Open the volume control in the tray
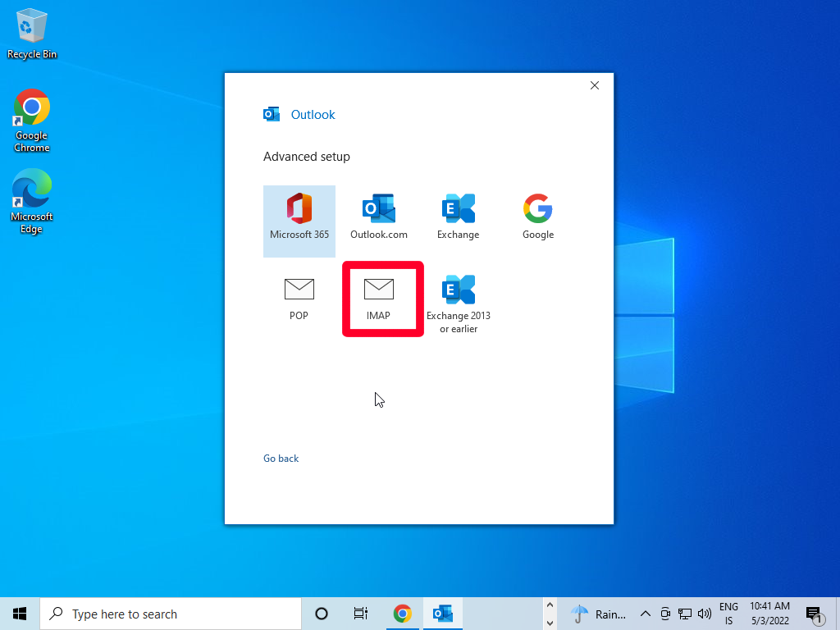Viewport: 840px width, 630px height. [704, 614]
